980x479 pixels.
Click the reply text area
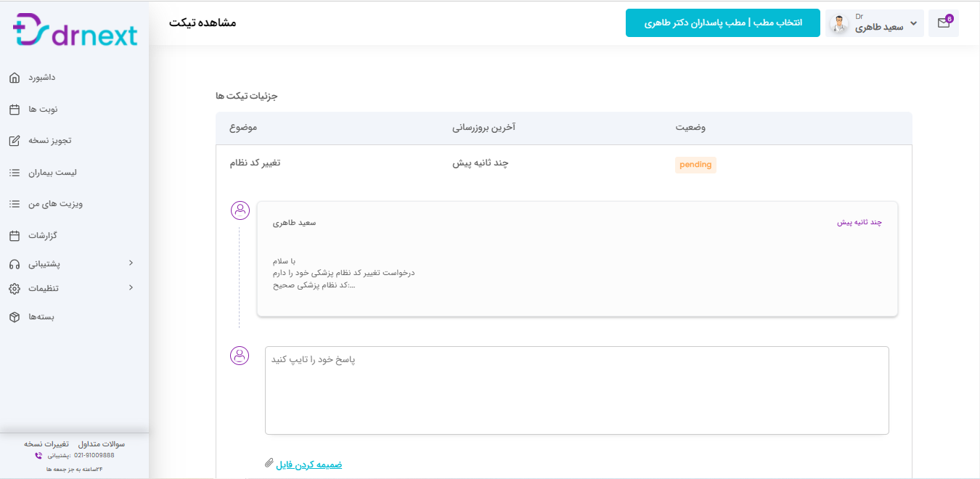click(577, 390)
